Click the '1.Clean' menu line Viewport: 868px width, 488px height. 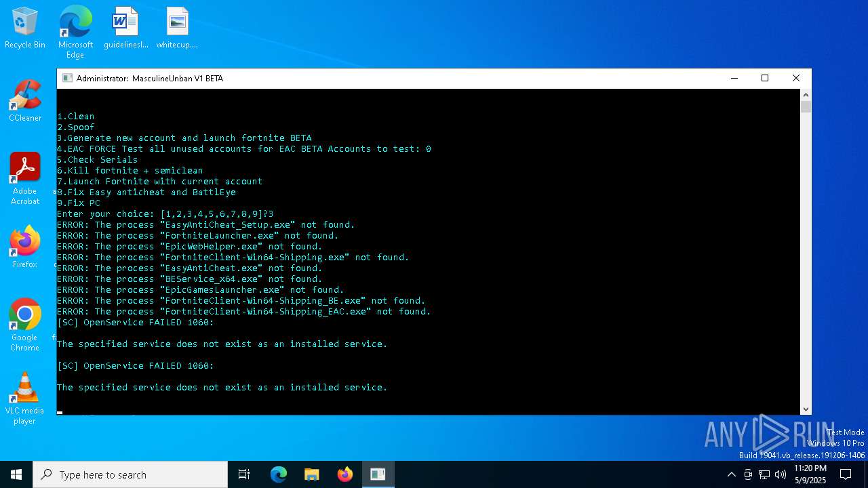(x=76, y=117)
